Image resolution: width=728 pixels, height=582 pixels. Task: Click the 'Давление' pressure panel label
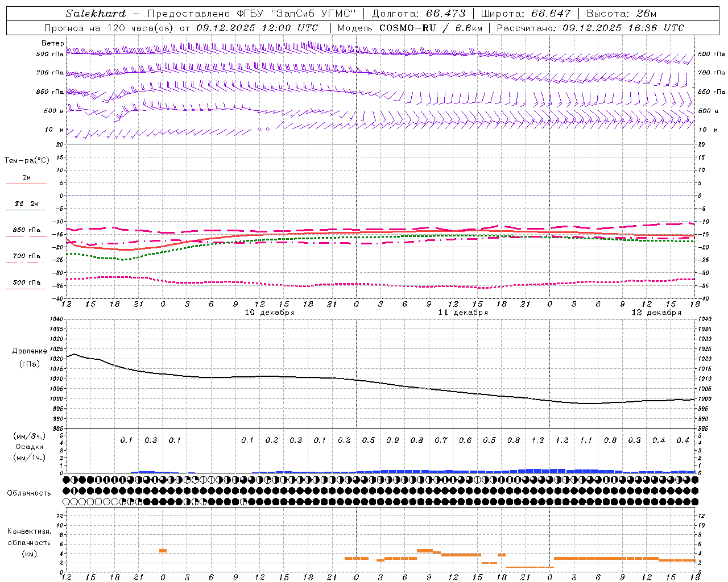[x=30, y=351]
